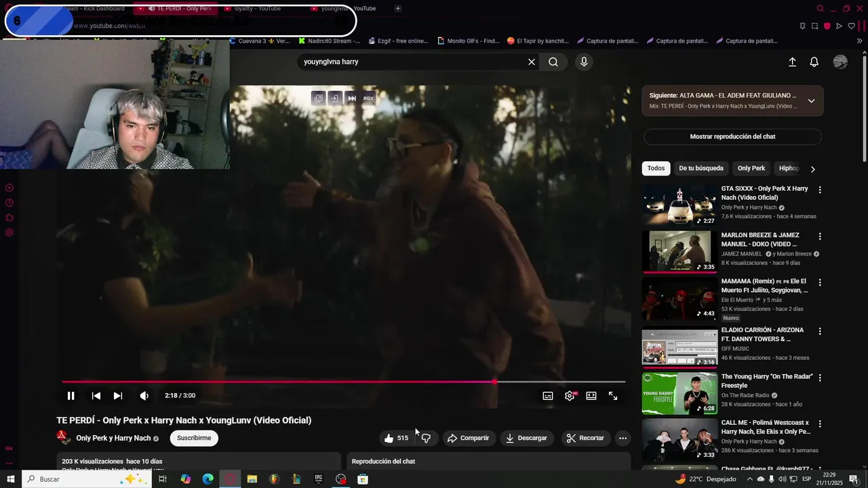The width and height of the screenshot is (868, 488).
Task: Toggle the red ad blocker shield
Action: point(827,26)
